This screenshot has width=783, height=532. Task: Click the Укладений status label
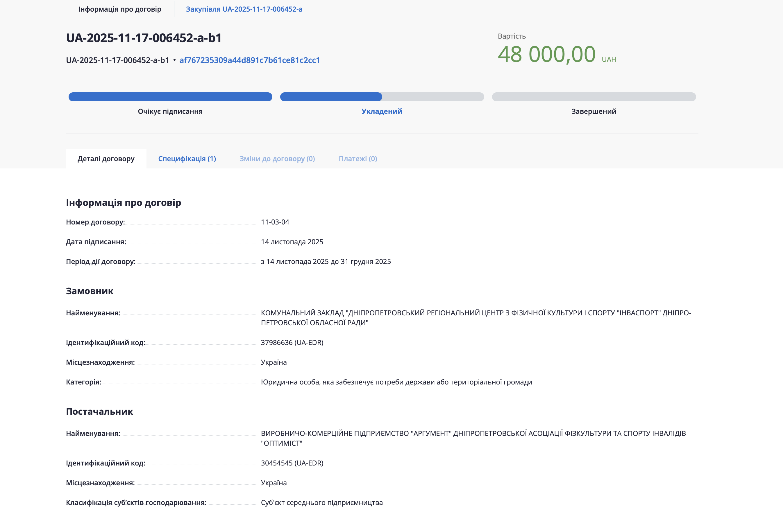click(382, 112)
